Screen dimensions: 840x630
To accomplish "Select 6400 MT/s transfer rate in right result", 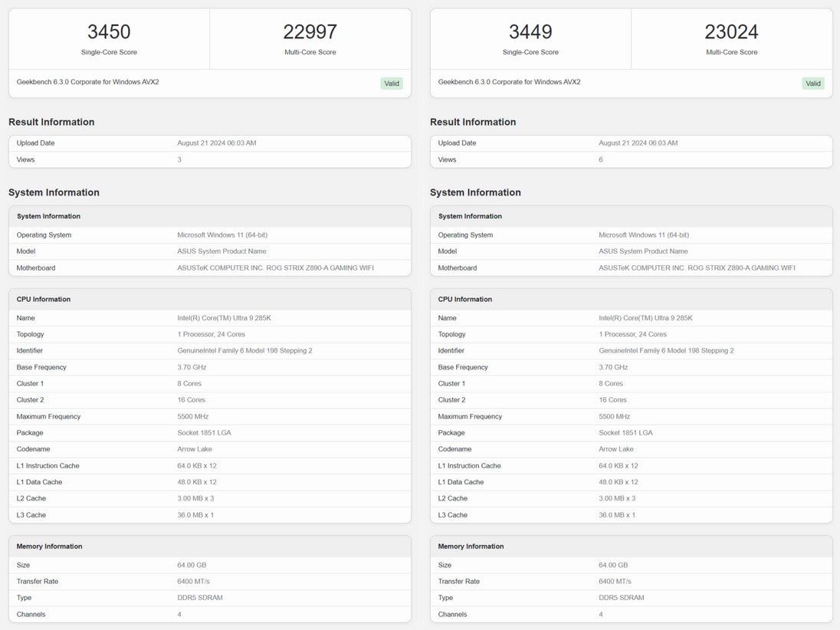I will point(615,582).
